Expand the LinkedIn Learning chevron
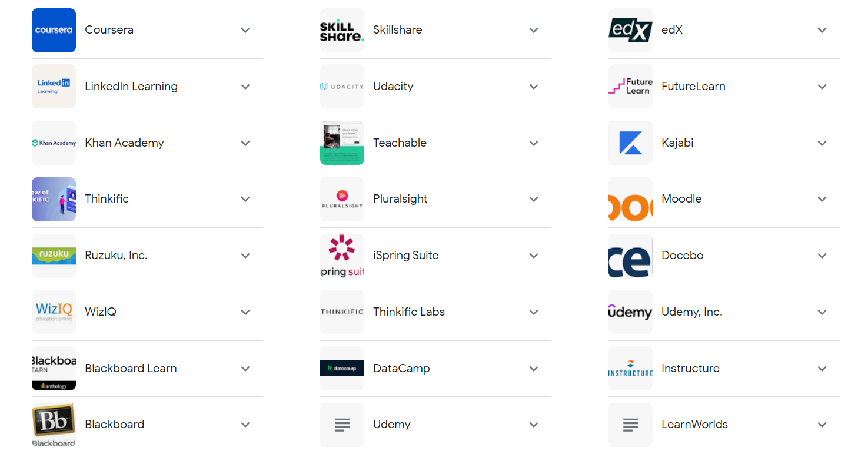Viewport: 868px width, 457px height. click(x=245, y=87)
